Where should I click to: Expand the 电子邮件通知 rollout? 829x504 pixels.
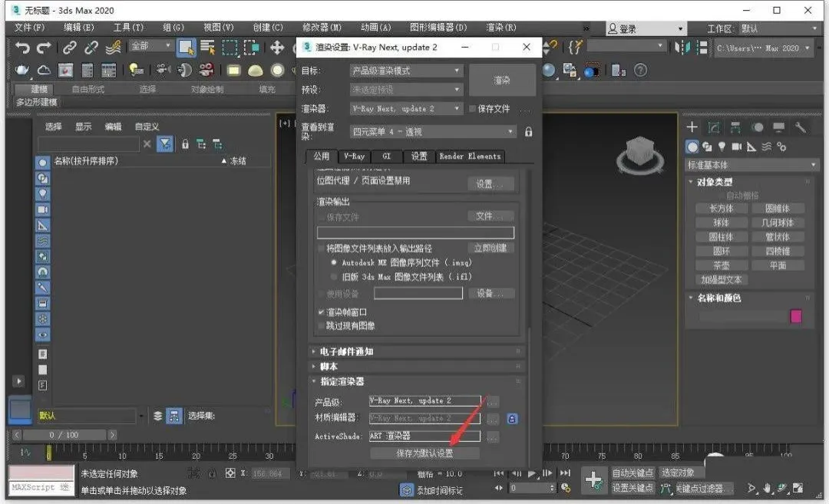(345, 351)
